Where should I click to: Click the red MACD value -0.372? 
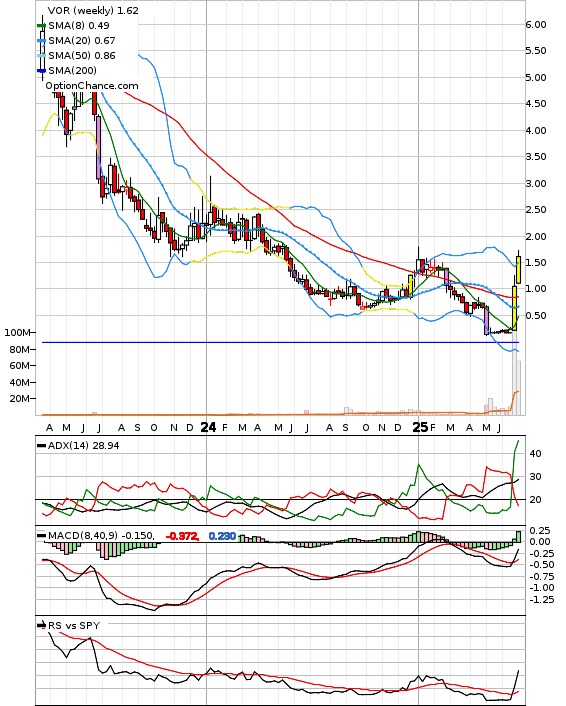pos(182,536)
